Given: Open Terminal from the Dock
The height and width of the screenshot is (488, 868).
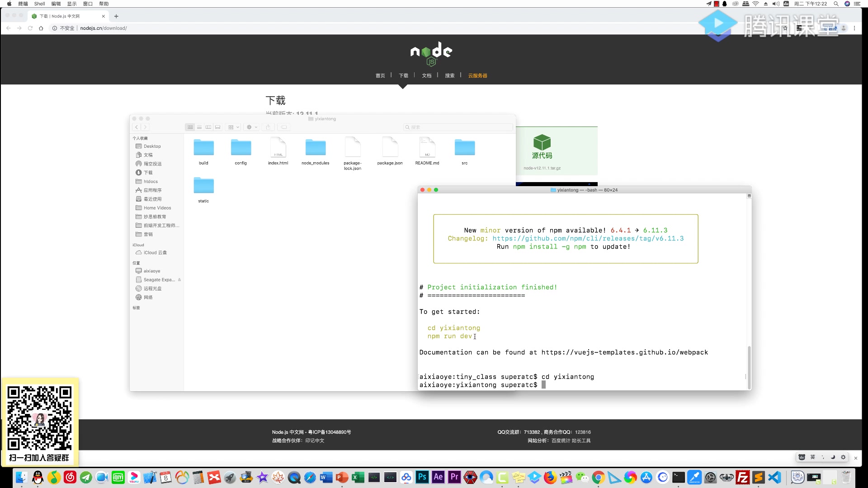Looking at the screenshot, I should click(678, 477).
